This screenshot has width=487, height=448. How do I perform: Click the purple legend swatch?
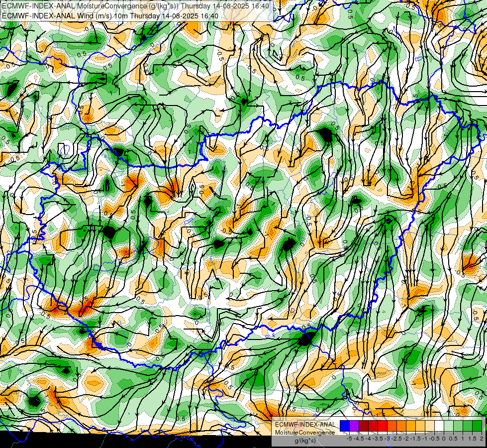click(x=354, y=426)
